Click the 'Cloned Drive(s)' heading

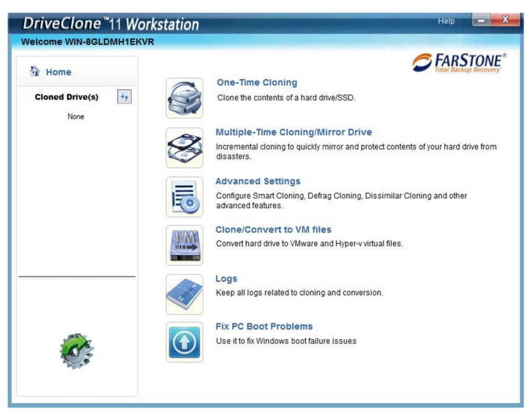pyautogui.click(x=67, y=97)
